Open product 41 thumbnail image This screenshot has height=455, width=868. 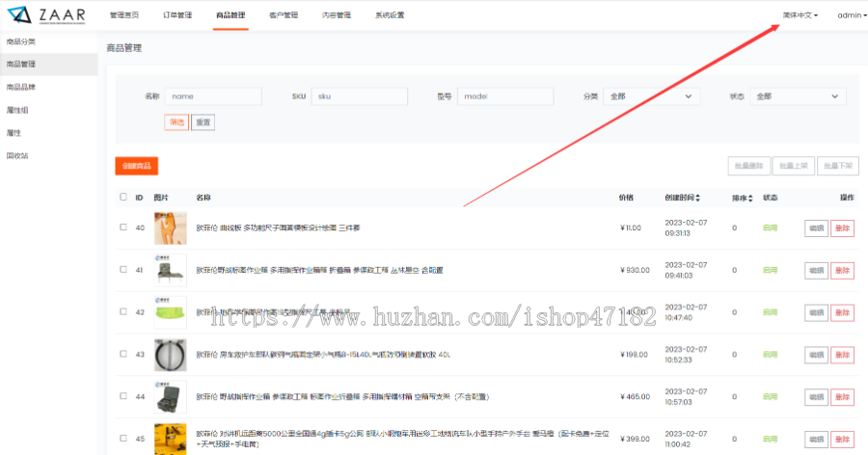pyautogui.click(x=171, y=270)
